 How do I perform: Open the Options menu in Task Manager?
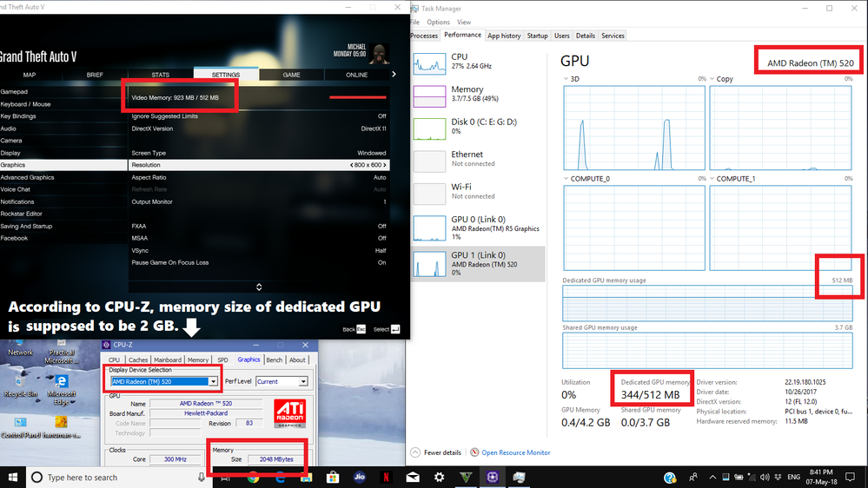(x=438, y=22)
